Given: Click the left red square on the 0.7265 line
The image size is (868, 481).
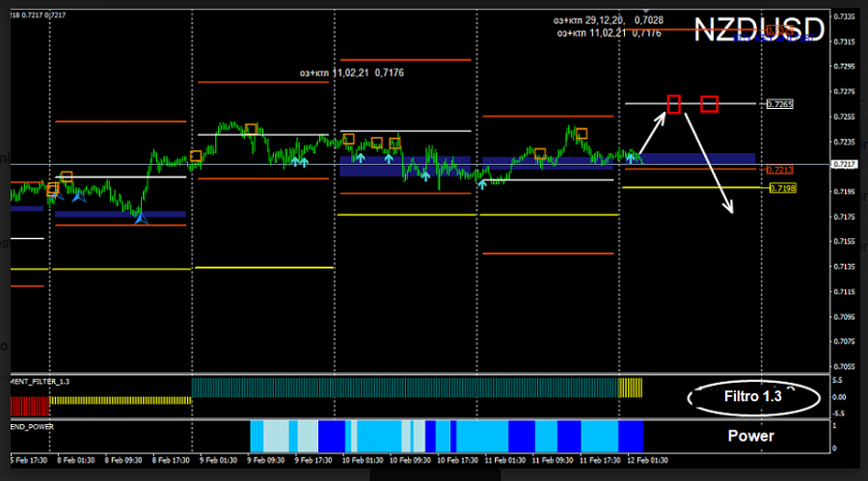Looking at the screenshot, I should click(x=673, y=103).
